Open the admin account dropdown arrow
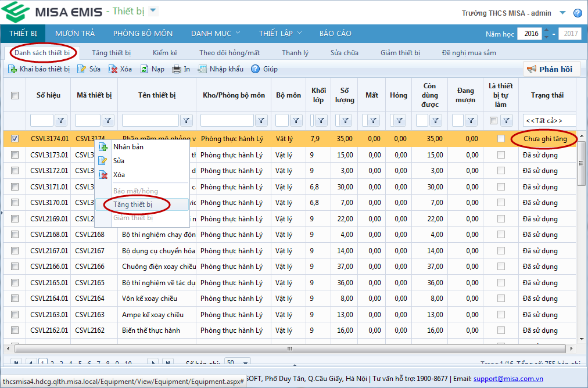The image size is (588, 388). [x=562, y=13]
